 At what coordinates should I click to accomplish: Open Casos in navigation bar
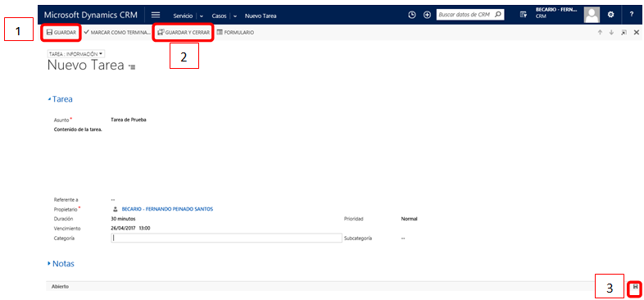219,16
